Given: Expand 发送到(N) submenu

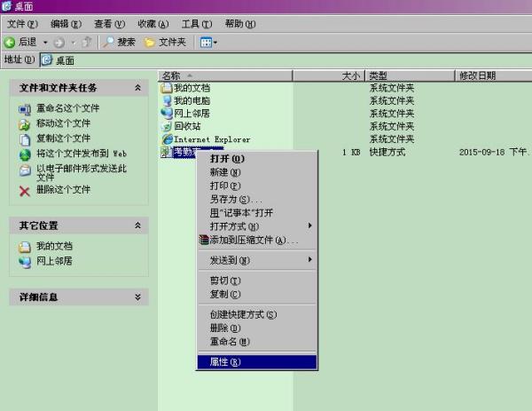Looking at the screenshot, I should tap(257, 260).
